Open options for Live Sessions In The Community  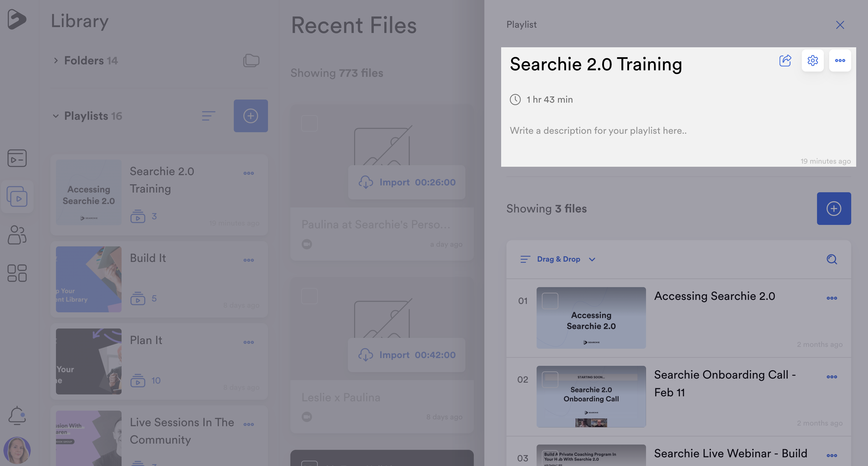pyautogui.click(x=249, y=425)
